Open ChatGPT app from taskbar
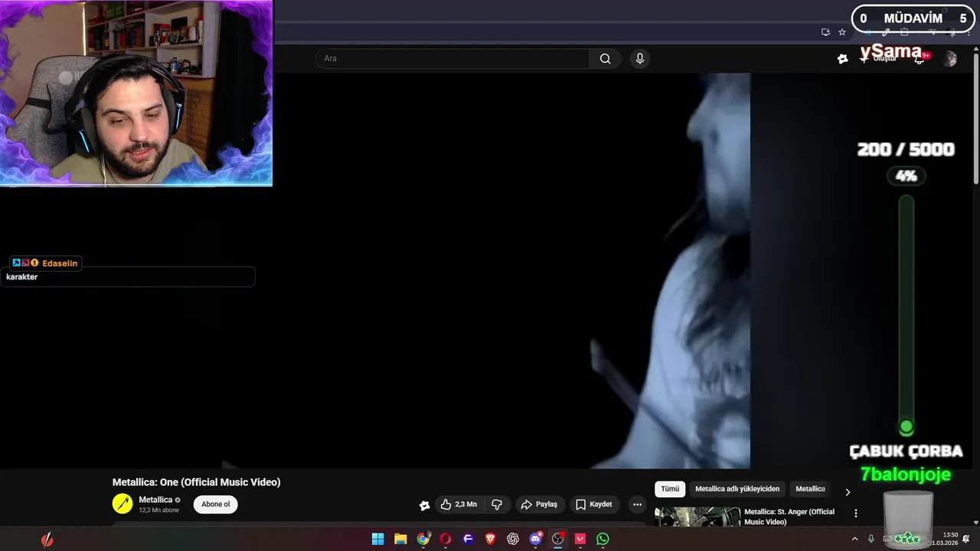This screenshot has height=551, width=980. 513,539
